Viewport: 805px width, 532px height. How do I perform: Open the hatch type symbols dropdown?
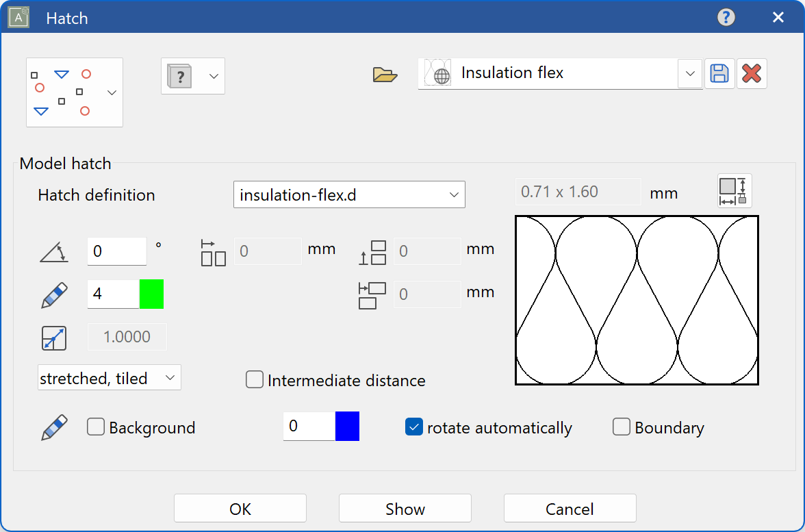75,92
